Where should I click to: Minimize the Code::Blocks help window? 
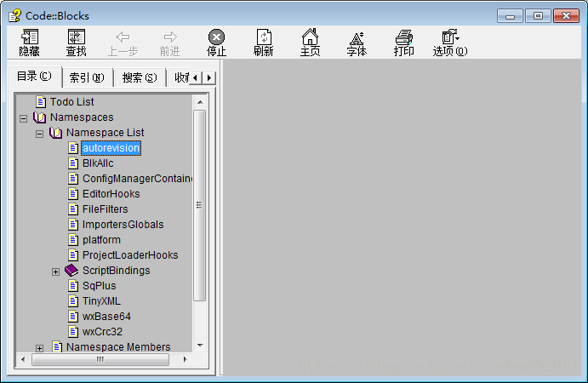pyautogui.click(x=510, y=16)
